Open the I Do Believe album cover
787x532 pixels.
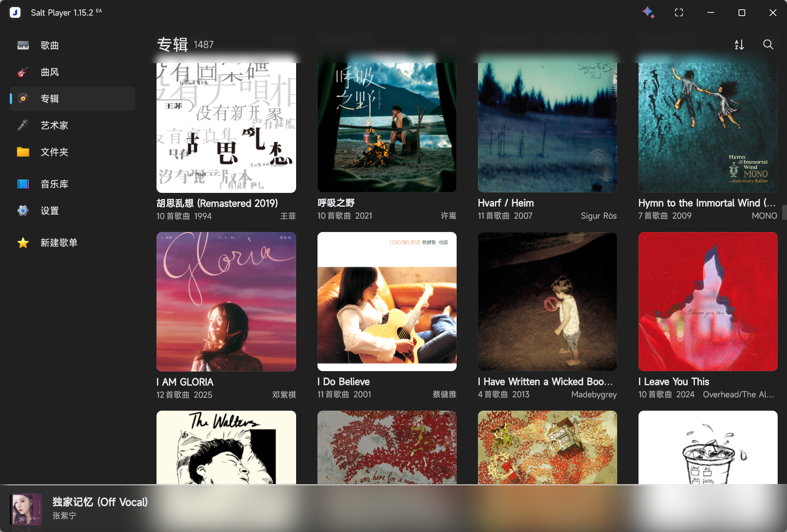pyautogui.click(x=387, y=301)
